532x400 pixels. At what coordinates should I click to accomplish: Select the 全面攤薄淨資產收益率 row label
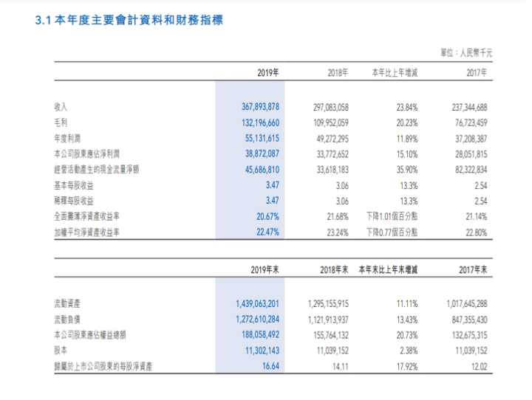pos(87,217)
